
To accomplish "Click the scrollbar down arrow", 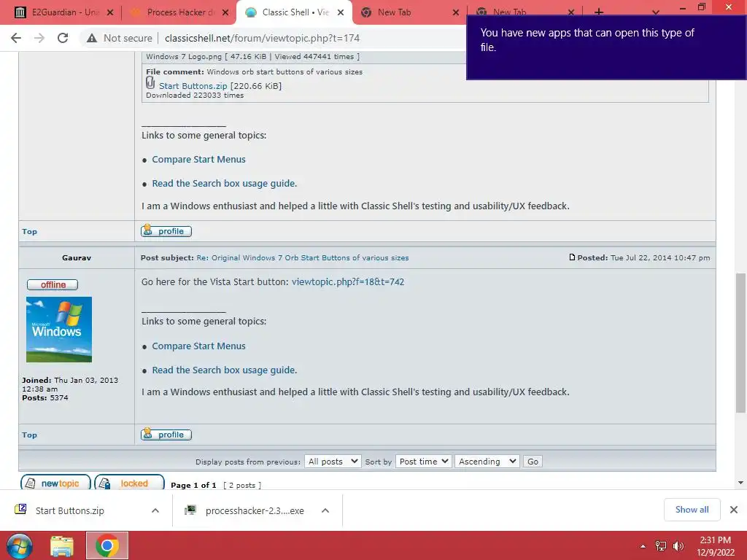I will pyautogui.click(x=741, y=483).
